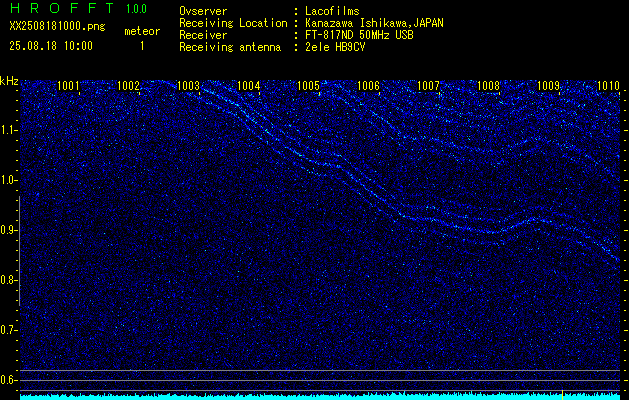Click time axis marker 1002
629x400 pixels.
[128, 86]
